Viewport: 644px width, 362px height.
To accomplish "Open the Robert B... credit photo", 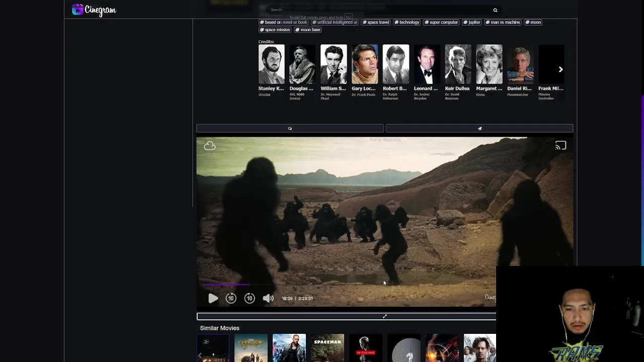I will click(395, 64).
